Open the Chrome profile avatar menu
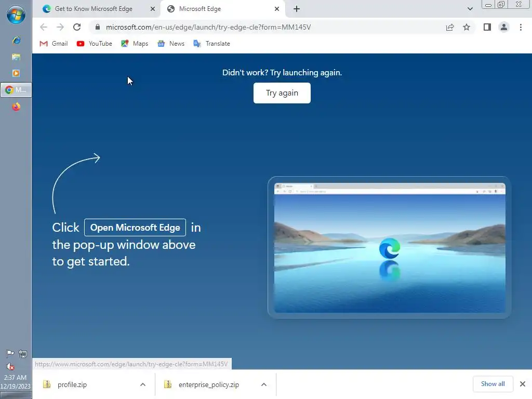The width and height of the screenshot is (532, 399). pyautogui.click(x=504, y=27)
